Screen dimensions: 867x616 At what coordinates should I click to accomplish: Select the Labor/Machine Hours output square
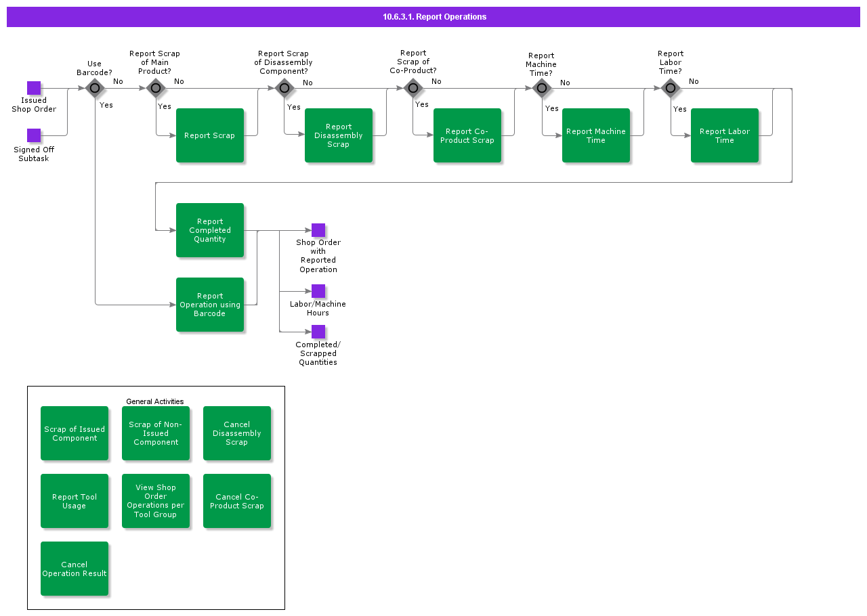coord(318,291)
